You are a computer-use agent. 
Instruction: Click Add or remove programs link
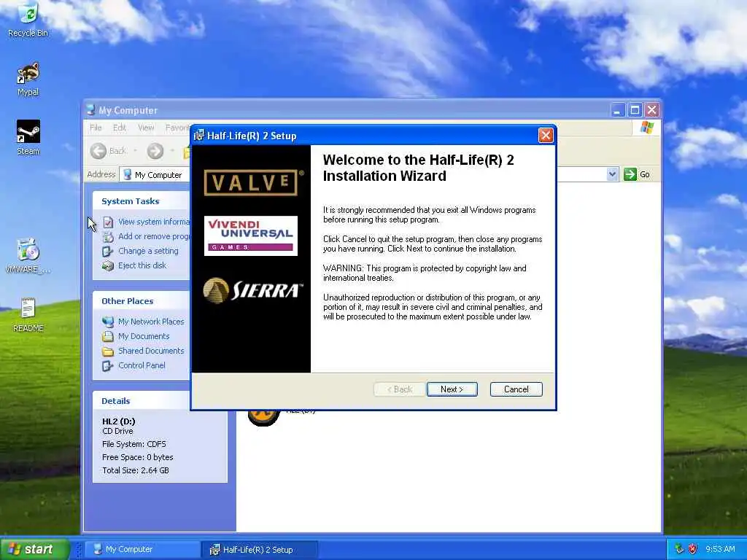(x=154, y=236)
